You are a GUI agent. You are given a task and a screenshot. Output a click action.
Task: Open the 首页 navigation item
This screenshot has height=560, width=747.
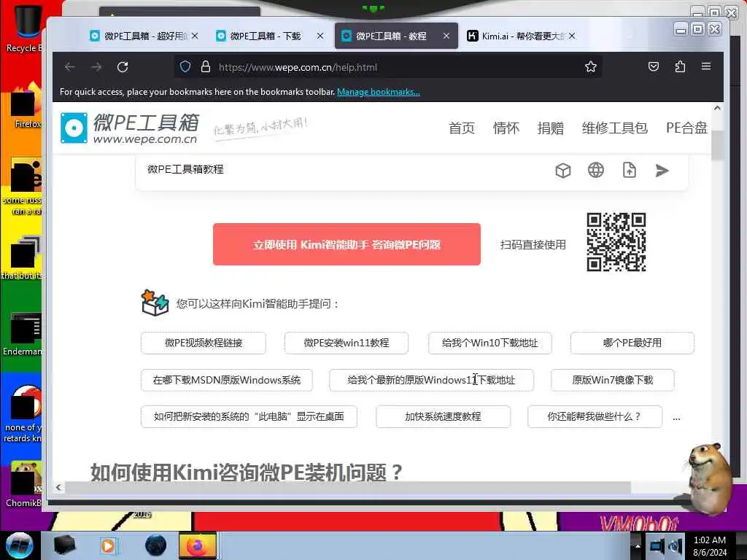tap(462, 128)
